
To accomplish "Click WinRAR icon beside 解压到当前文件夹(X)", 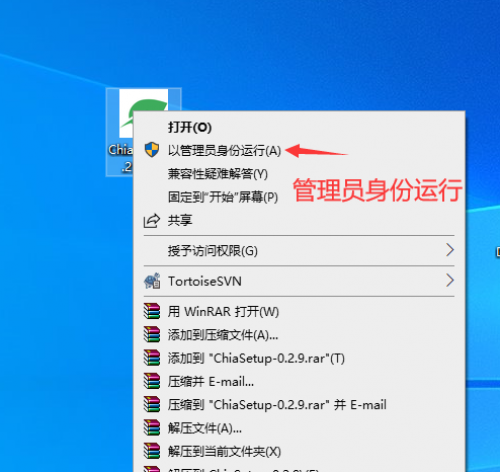I will point(152,451).
